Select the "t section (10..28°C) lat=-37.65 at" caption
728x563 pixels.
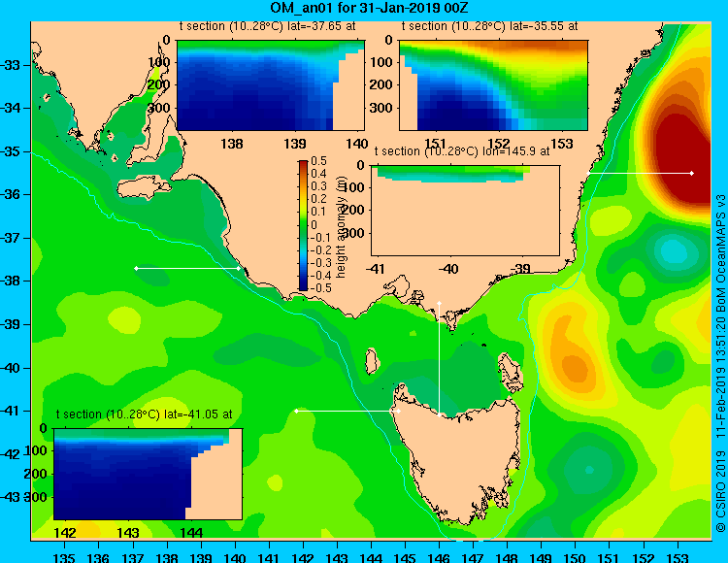[268, 26]
